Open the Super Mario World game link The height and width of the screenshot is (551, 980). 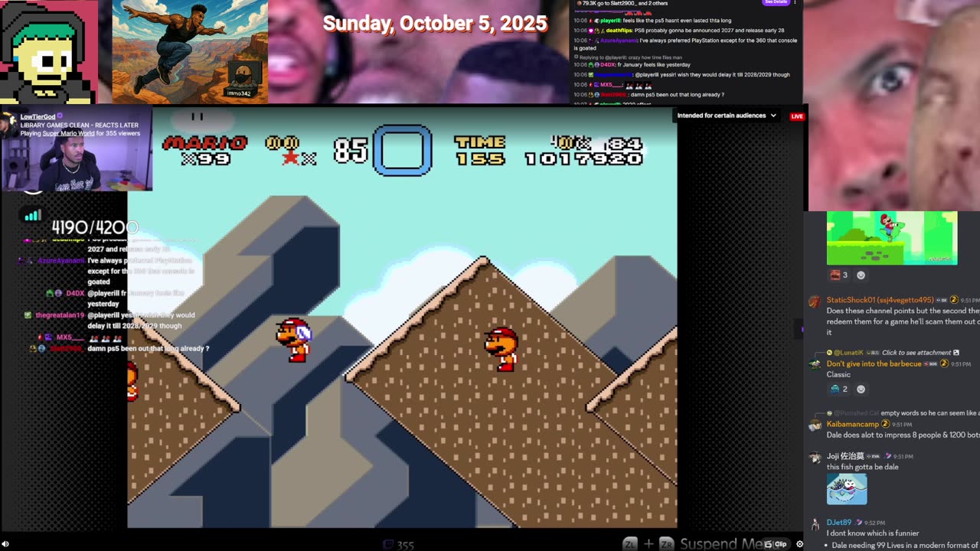pyautogui.click(x=68, y=133)
